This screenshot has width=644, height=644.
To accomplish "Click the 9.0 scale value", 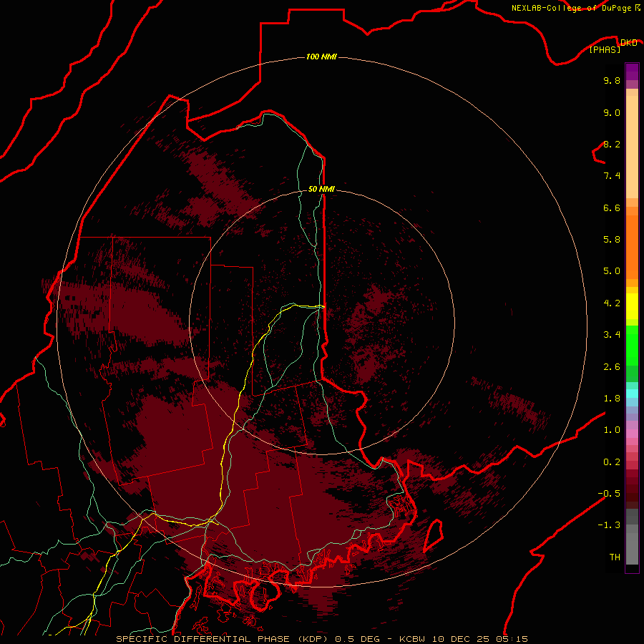I will (x=612, y=112).
